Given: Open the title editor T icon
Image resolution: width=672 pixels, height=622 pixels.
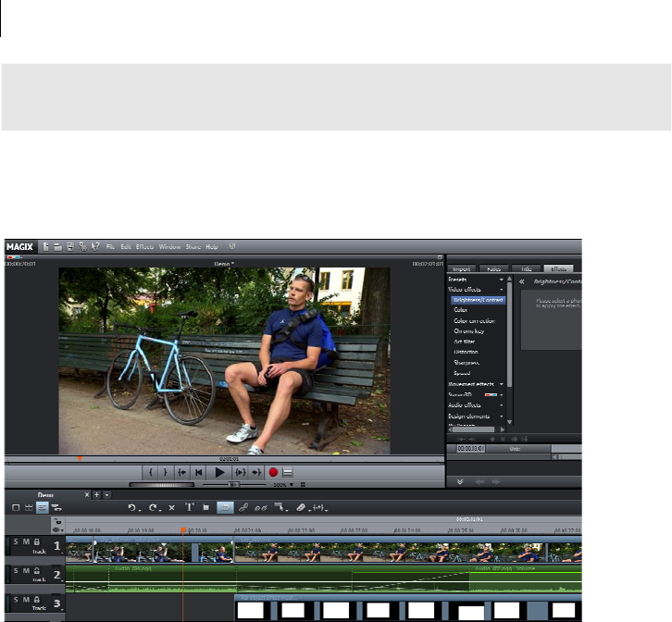Looking at the screenshot, I should pos(190,507).
